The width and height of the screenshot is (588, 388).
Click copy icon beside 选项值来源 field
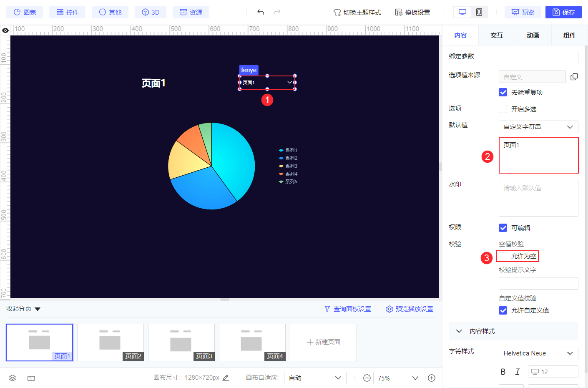point(574,77)
